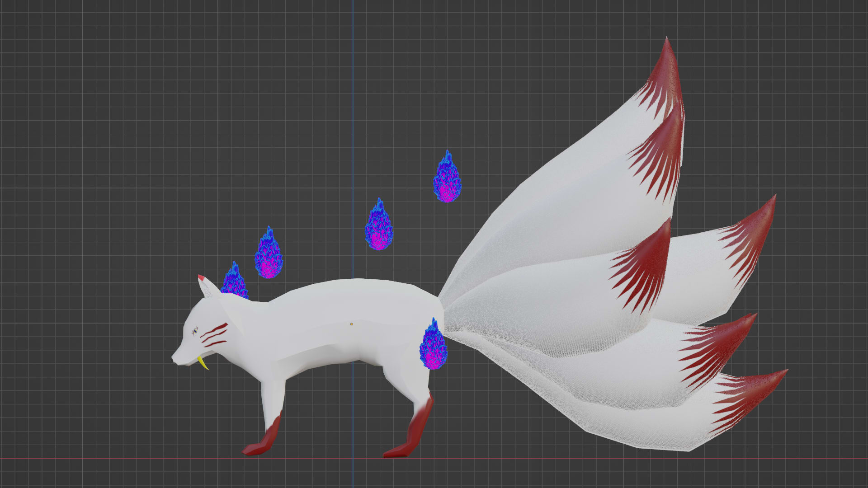Image resolution: width=868 pixels, height=488 pixels.
Task: Select the red whisker stripes on the cheek
Action: [214, 335]
